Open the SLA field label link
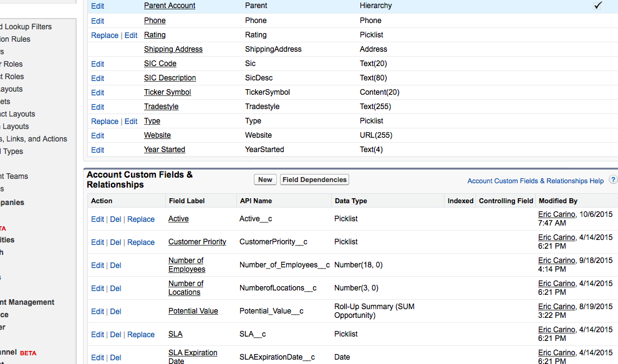 [175, 334]
